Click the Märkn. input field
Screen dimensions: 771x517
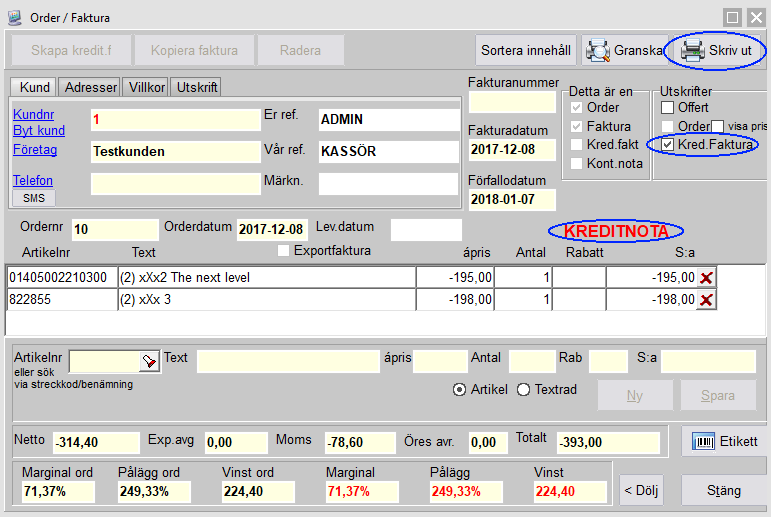387,184
